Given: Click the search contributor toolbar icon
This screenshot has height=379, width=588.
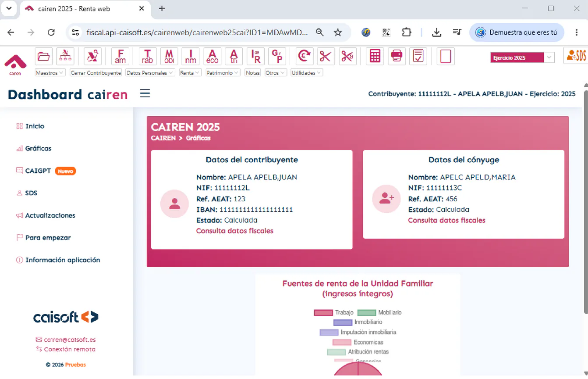Looking at the screenshot, I should tap(93, 56).
